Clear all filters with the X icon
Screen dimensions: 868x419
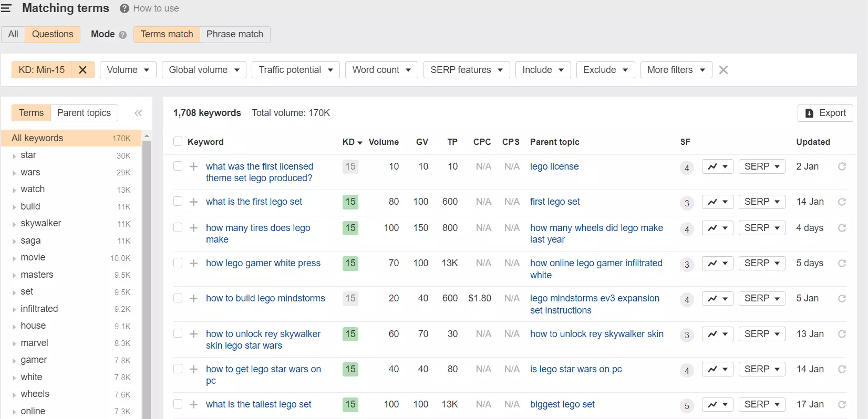724,70
